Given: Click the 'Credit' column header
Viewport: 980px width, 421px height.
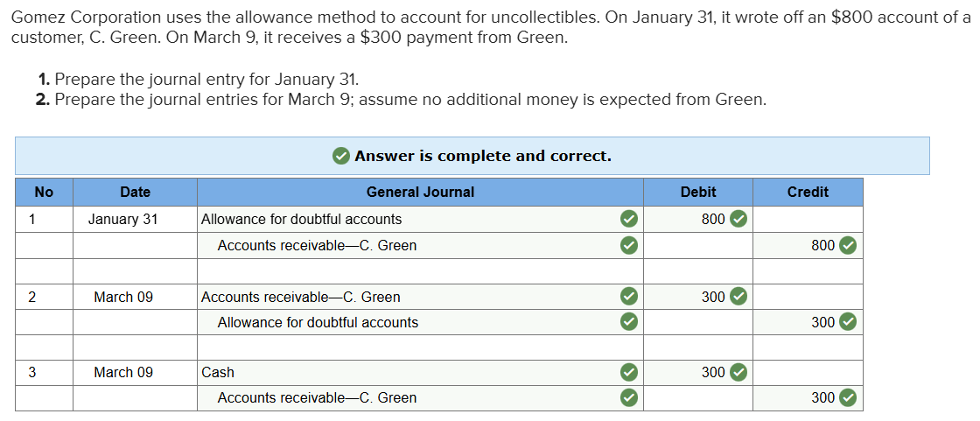Looking at the screenshot, I should click(x=808, y=192).
